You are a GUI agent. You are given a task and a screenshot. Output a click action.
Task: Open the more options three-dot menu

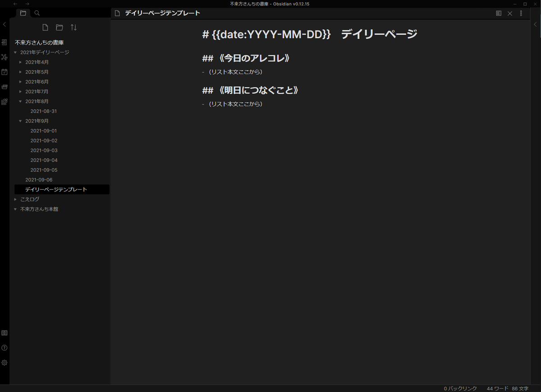(521, 14)
